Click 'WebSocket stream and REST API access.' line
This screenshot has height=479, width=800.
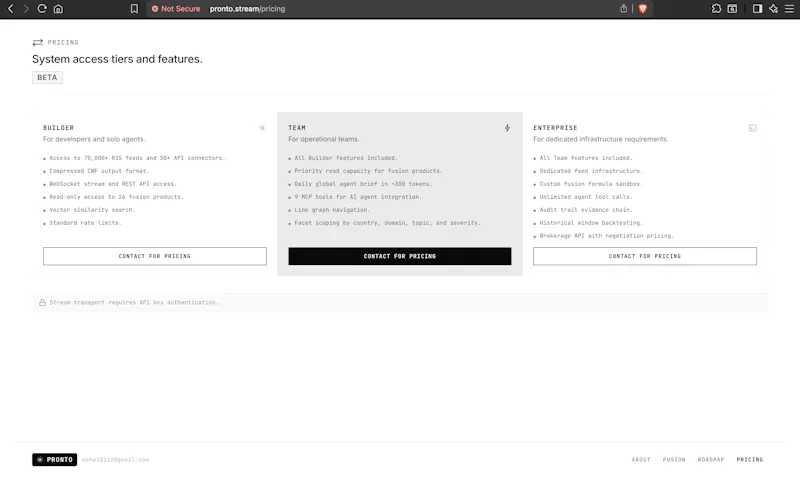pos(113,184)
